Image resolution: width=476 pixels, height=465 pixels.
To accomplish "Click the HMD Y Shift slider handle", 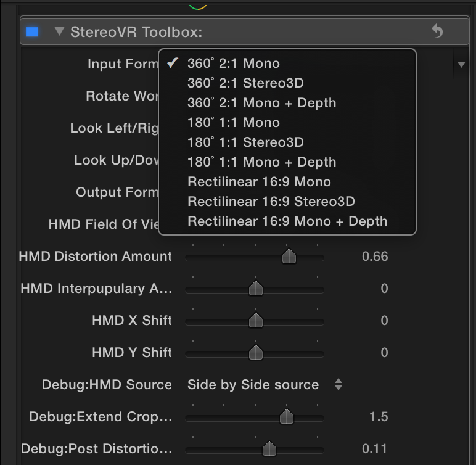I will click(256, 353).
